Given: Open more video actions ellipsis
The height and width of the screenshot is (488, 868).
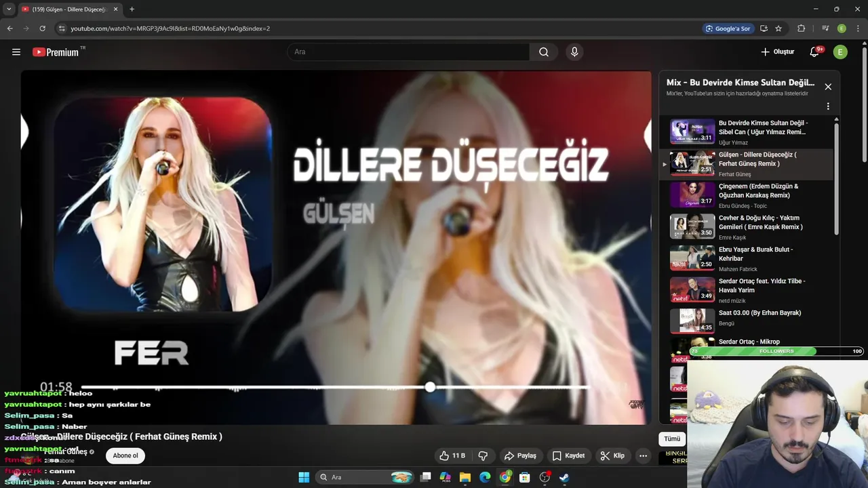Looking at the screenshot, I should (644, 455).
